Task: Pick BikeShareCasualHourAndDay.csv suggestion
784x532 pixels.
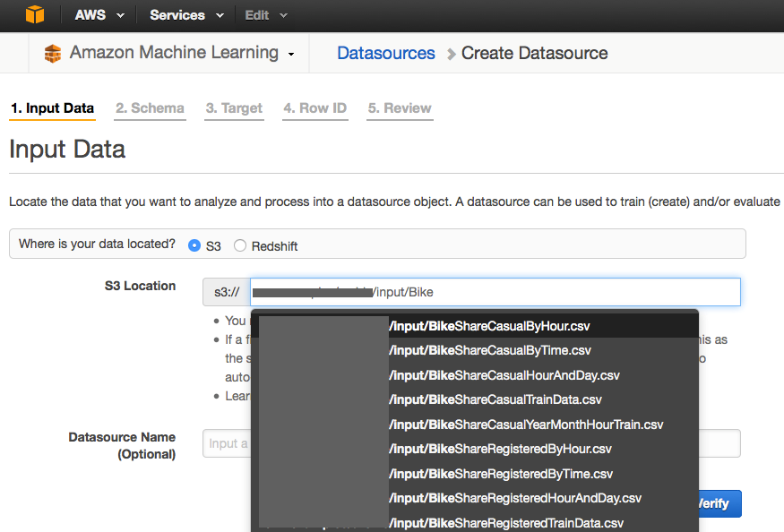Action: tap(475, 375)
